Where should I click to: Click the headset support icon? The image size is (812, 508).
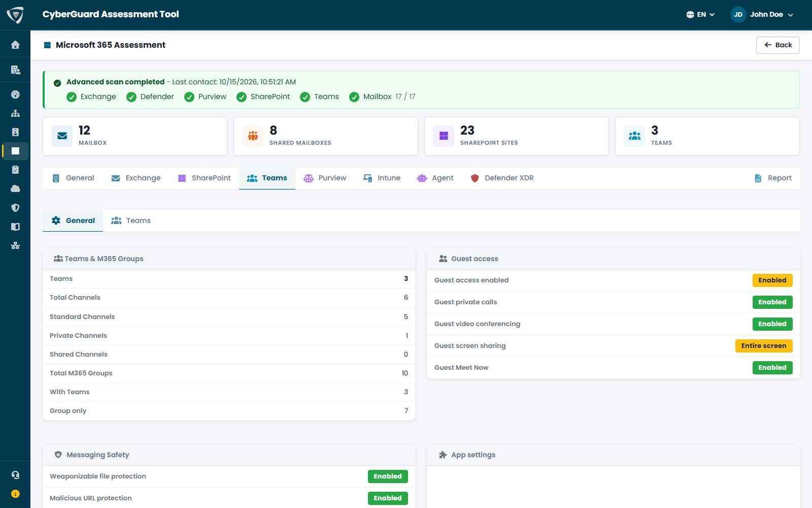pyautogui.click(x=15, y=475)
